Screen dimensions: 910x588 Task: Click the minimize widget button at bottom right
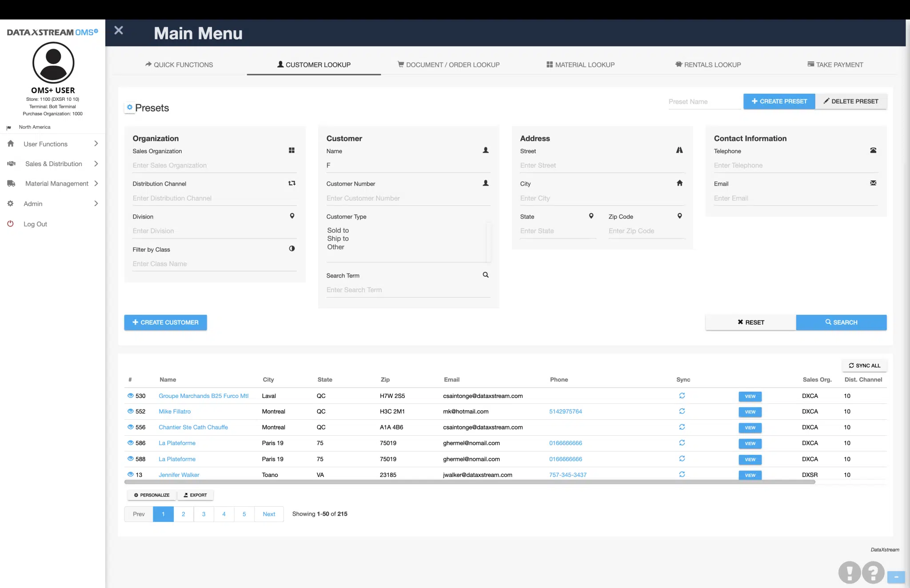click(896, 577)
